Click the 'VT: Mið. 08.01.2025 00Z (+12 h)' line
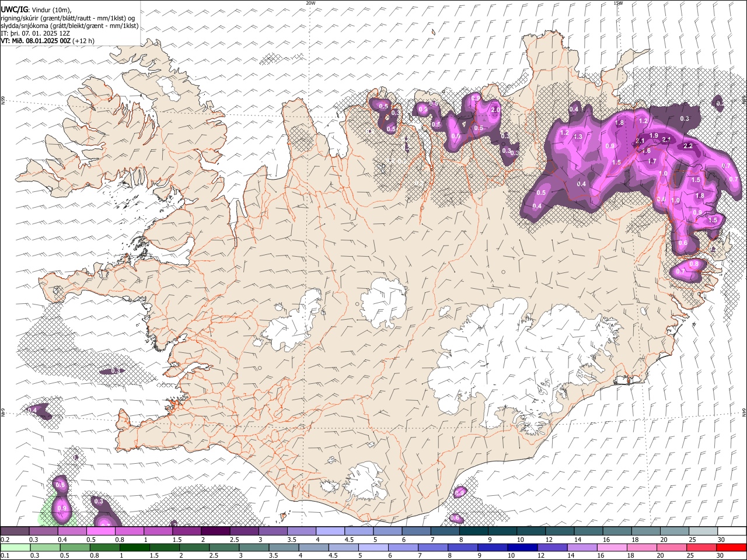This screenshot has width=747, height=560. click(x=47, y=41)
